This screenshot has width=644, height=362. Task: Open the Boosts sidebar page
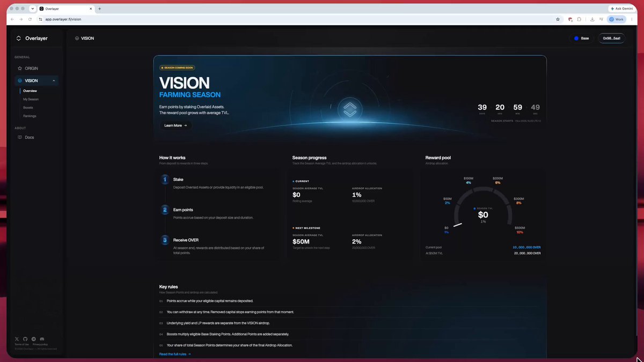pos(28,108)
